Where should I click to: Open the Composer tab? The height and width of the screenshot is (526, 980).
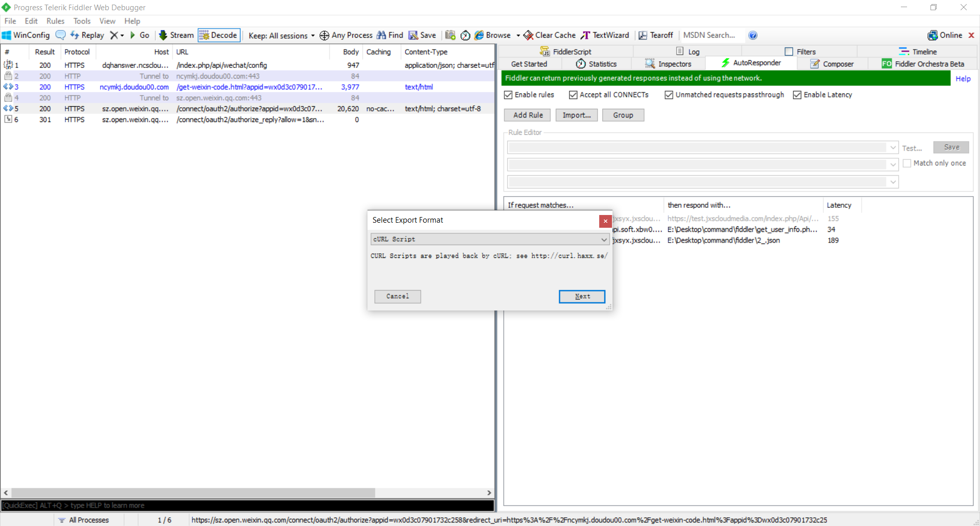coord(832,64)
